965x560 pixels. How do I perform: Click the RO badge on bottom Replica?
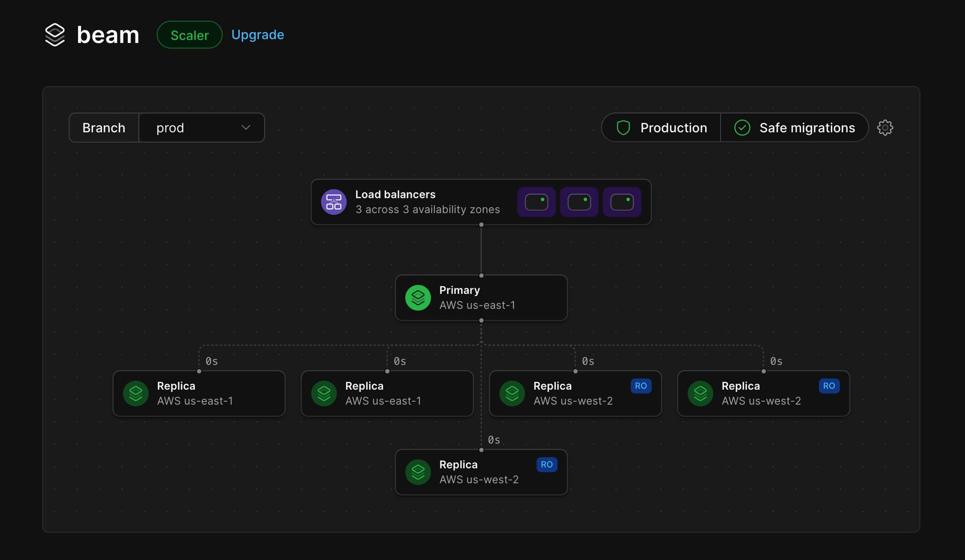pos(547,464)
